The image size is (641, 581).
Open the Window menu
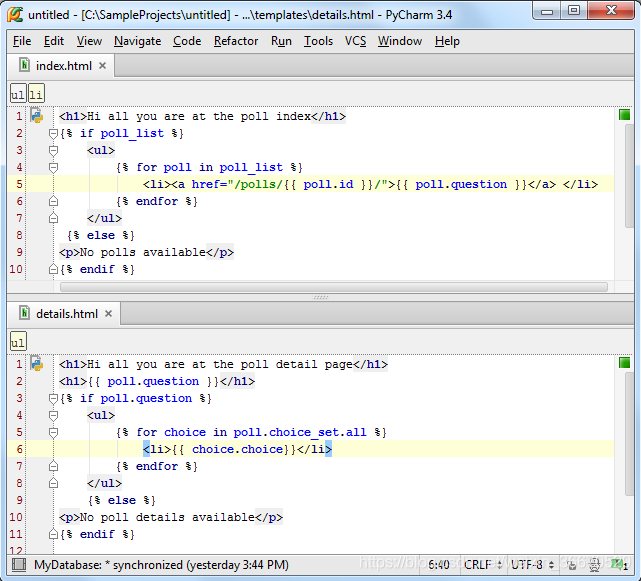(x=400, y=41)
